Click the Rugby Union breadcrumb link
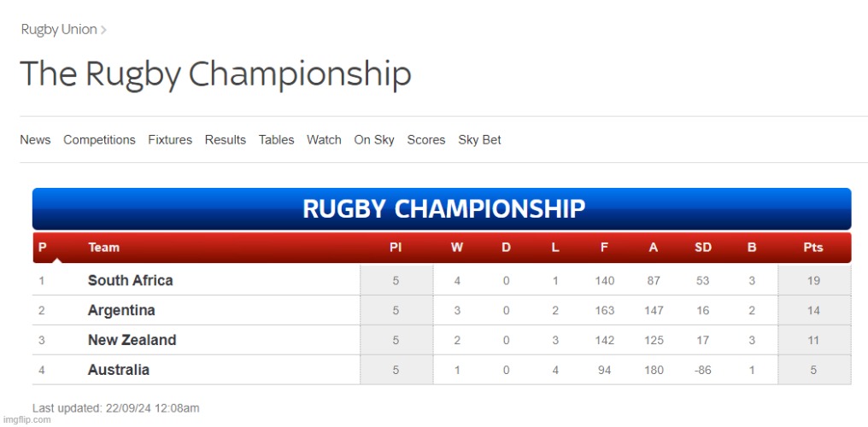 59,29
